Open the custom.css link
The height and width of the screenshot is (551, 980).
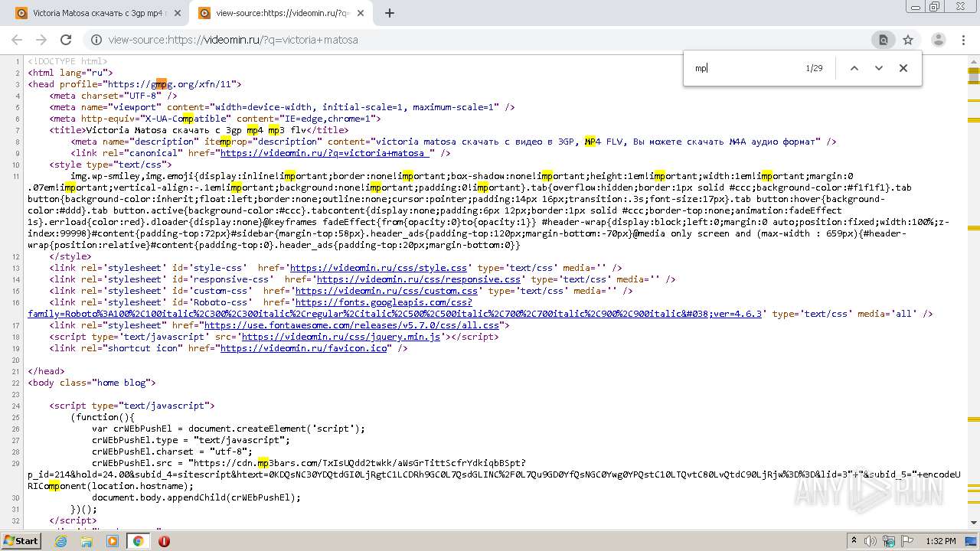(x=387, y=291)
